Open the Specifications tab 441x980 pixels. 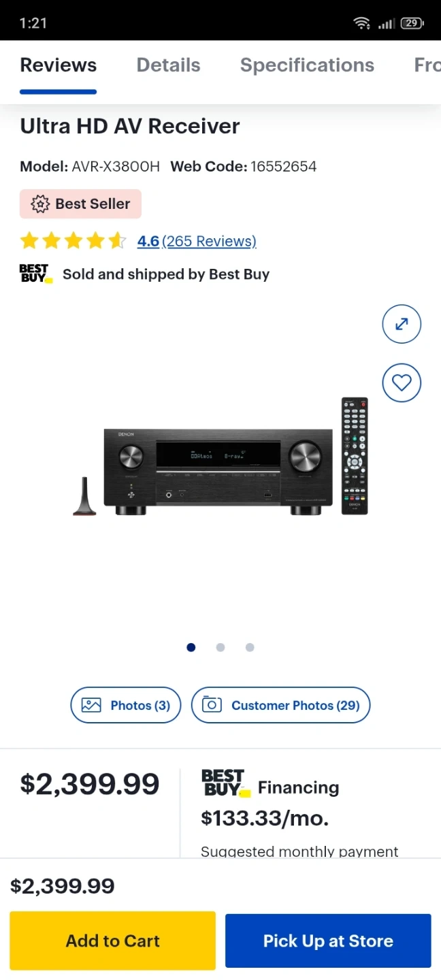click(307, 65)
